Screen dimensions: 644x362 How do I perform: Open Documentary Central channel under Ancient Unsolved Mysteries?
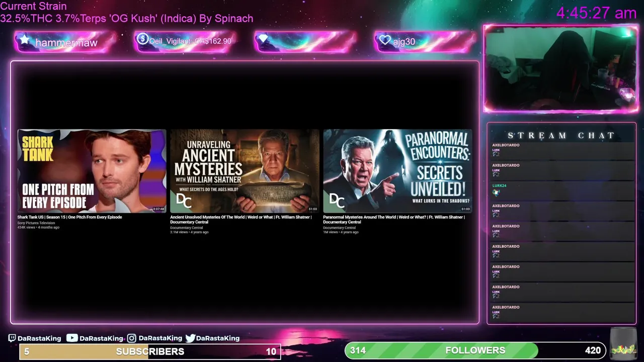pyautogui.click(x=186, y=228)
